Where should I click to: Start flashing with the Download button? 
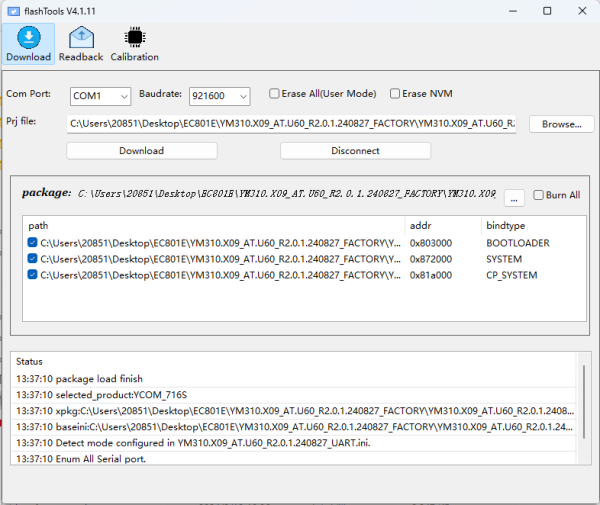pos(142,151)
